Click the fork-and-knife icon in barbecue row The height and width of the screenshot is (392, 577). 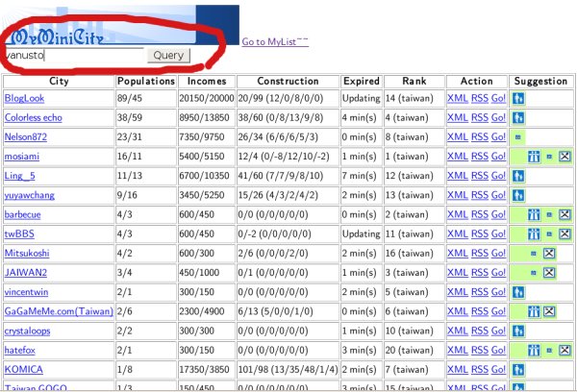coord(564,215)
